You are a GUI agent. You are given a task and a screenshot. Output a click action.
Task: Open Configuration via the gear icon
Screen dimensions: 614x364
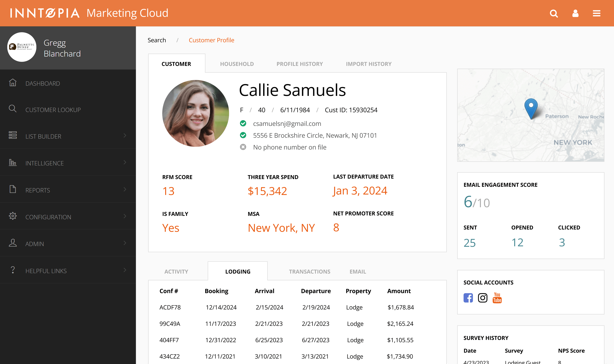[13, 216]
